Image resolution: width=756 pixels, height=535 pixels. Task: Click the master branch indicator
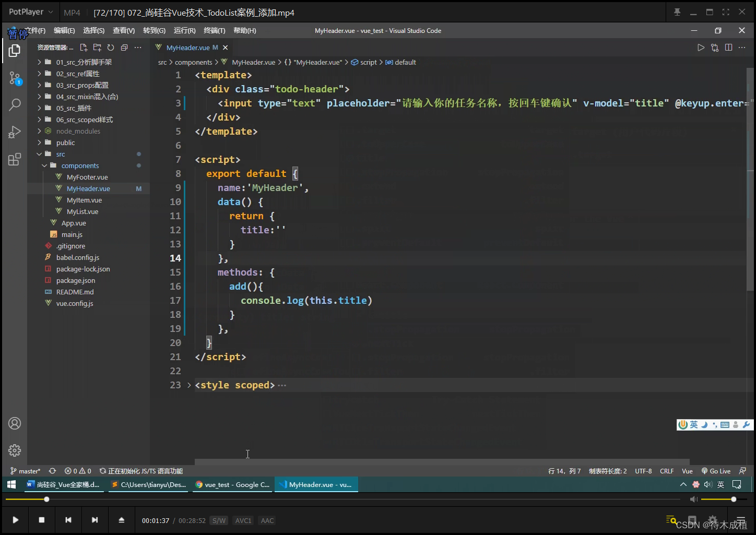pos(26,471)
